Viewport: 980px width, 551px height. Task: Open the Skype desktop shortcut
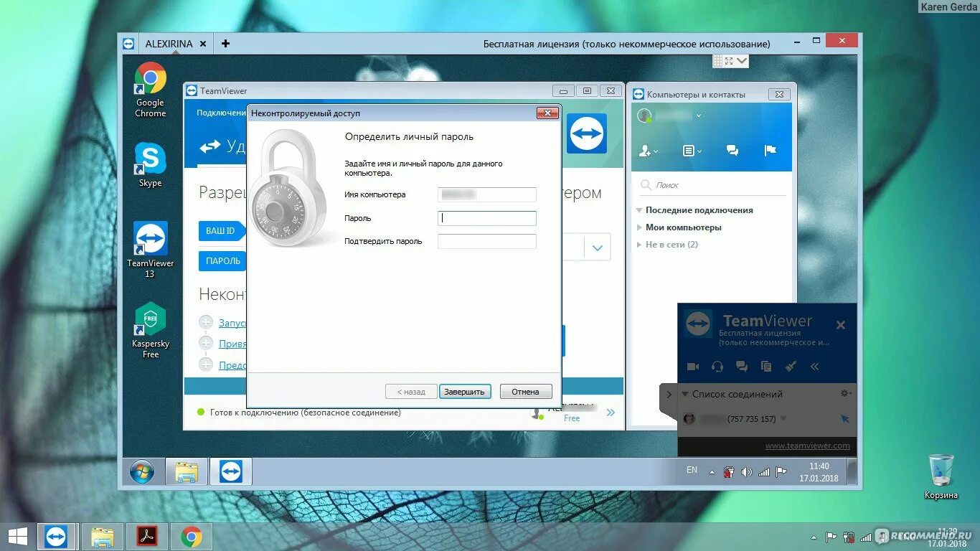(x=151, y=165)
